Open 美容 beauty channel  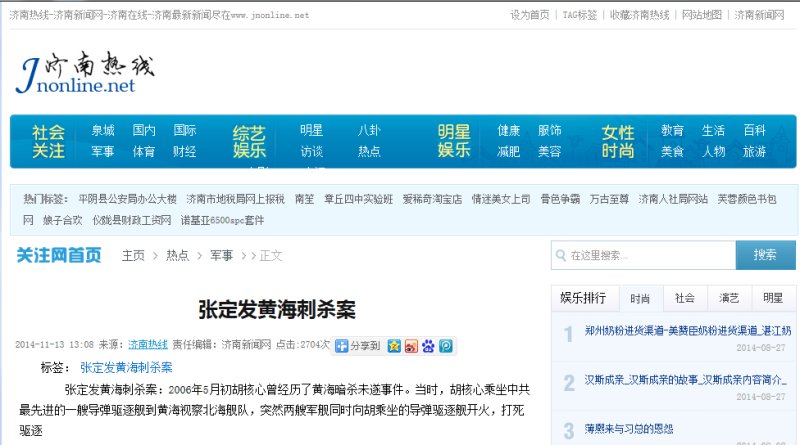tap(549, 152)
